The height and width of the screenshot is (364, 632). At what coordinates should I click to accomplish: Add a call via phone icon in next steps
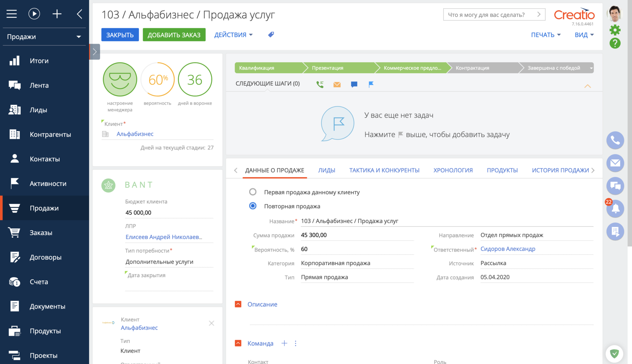(x=320, y=84)
